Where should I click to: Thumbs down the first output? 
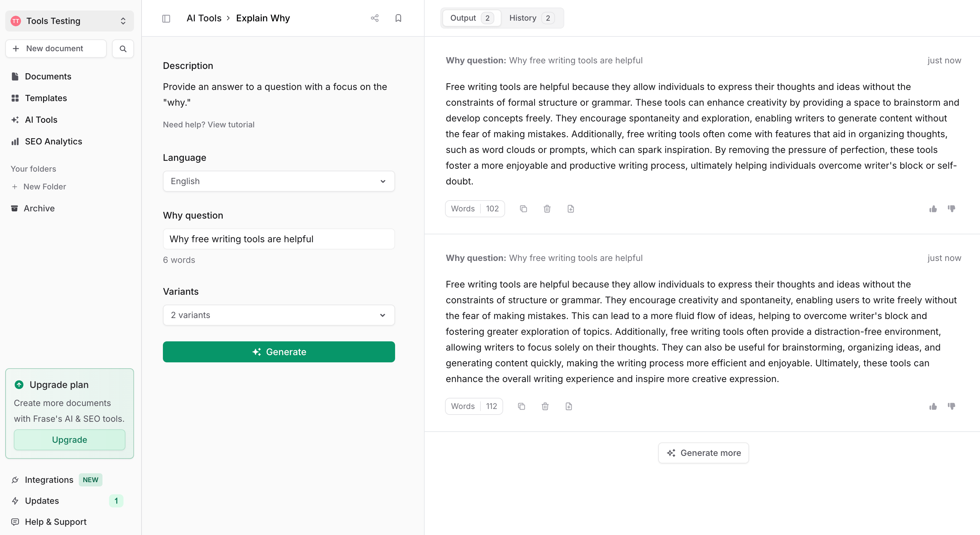pos(951,209)
